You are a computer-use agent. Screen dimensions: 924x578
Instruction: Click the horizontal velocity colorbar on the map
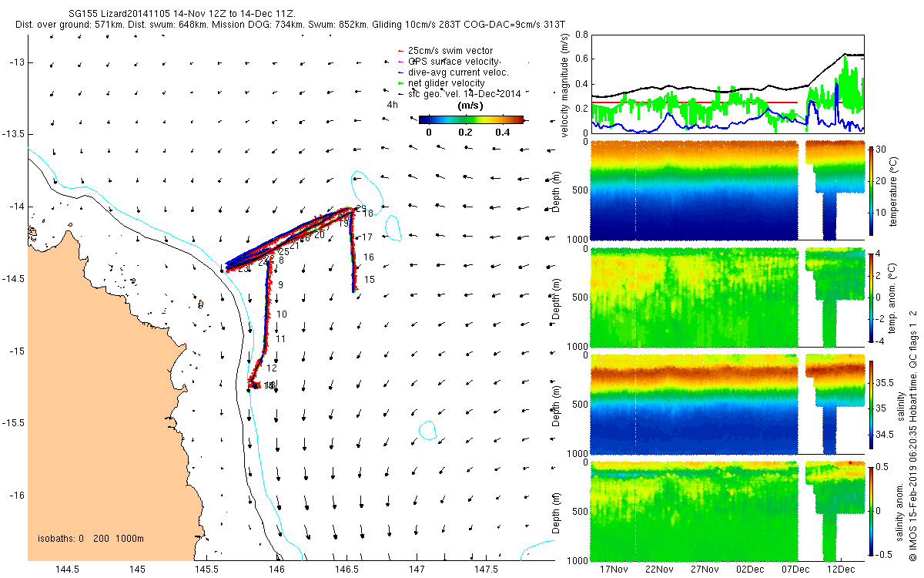coord(471,119)
